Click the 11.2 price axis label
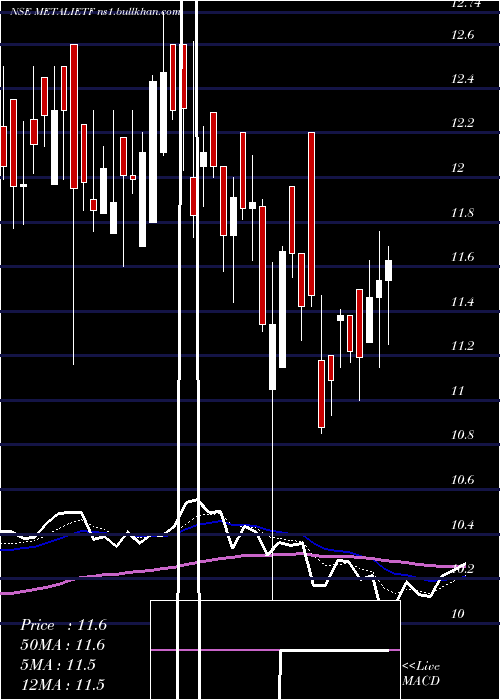The image size is (500, 700). (x=463, y=346)
